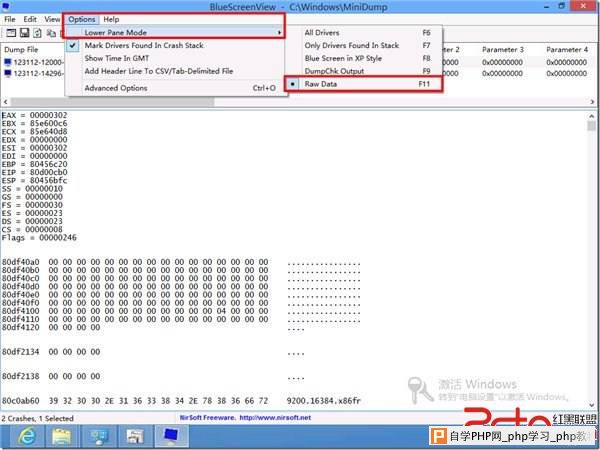600x450 pixels.
Task: Click the Copy toolbar icon
Action: (x=51, y=33)
